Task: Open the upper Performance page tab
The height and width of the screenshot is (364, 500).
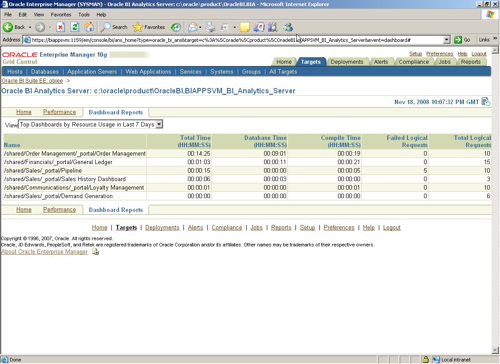Action: (x=59, y=112)
